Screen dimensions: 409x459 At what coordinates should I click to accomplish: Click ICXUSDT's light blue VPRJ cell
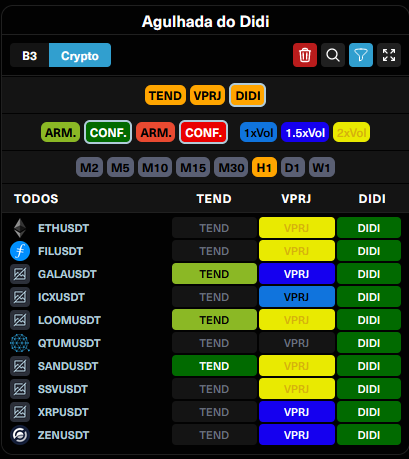pos(297,297)
